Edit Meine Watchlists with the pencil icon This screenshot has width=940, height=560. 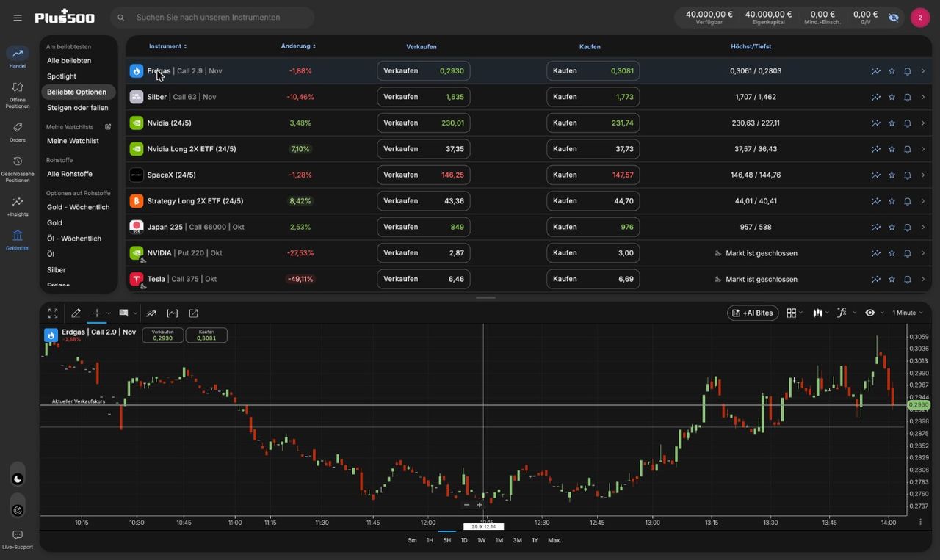pos(108,127)
